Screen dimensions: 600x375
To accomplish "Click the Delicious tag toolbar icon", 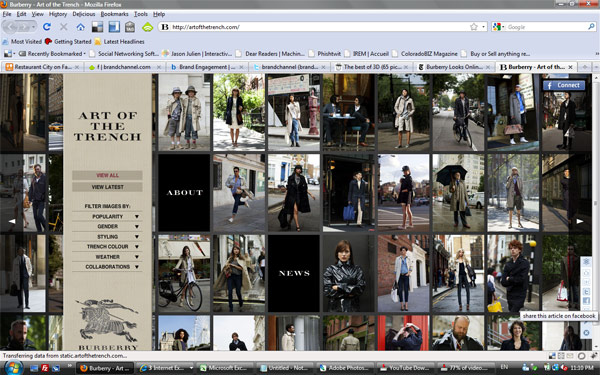I will click(130, 27).
